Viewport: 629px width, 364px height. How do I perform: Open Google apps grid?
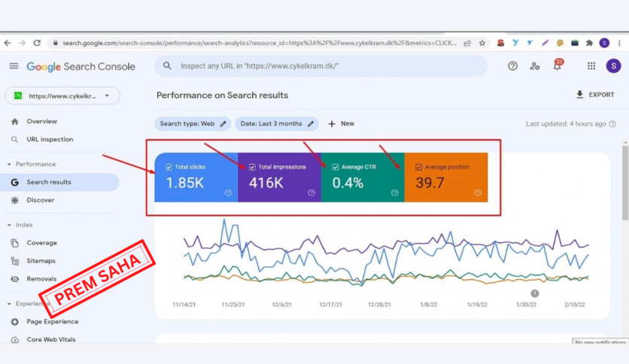click(x=591, y=66)
